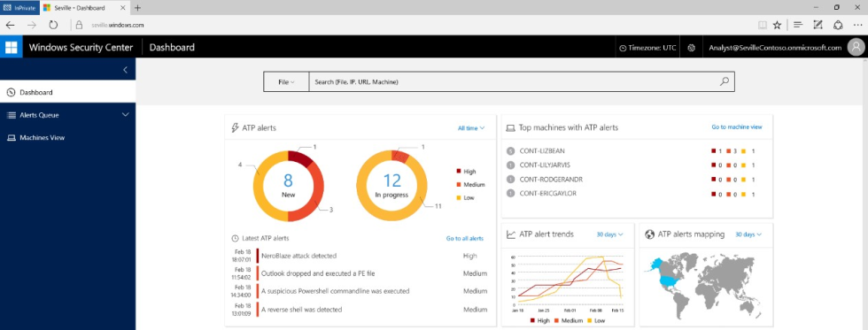Click the user avatar icon

[x=856, y=47]
